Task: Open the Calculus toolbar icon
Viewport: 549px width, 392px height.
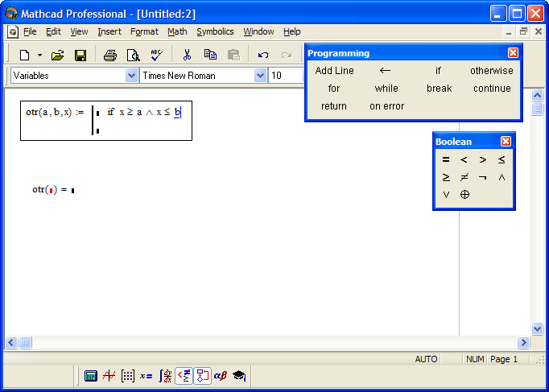Action: (x=165, y=375)
